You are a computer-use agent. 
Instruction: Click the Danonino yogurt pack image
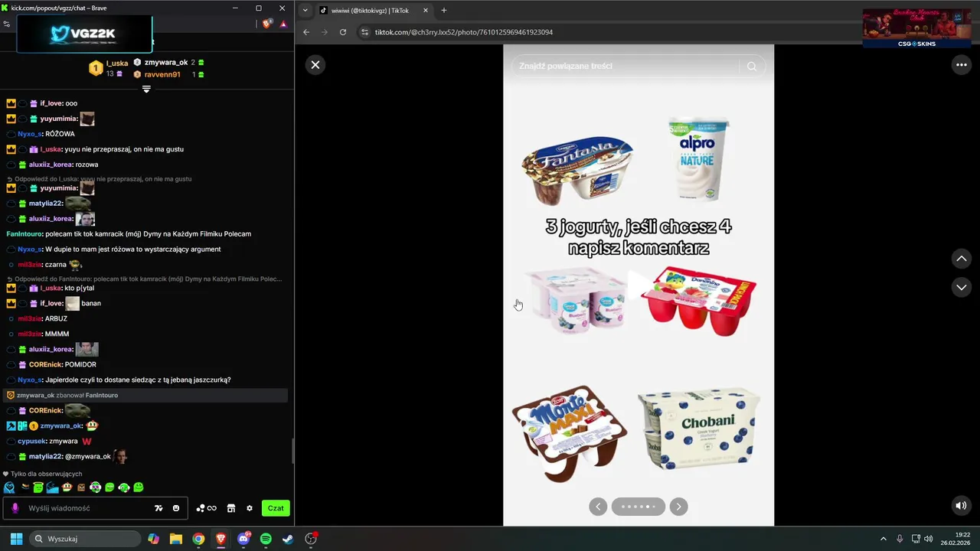pyautogui.click(x=697, y=300)
